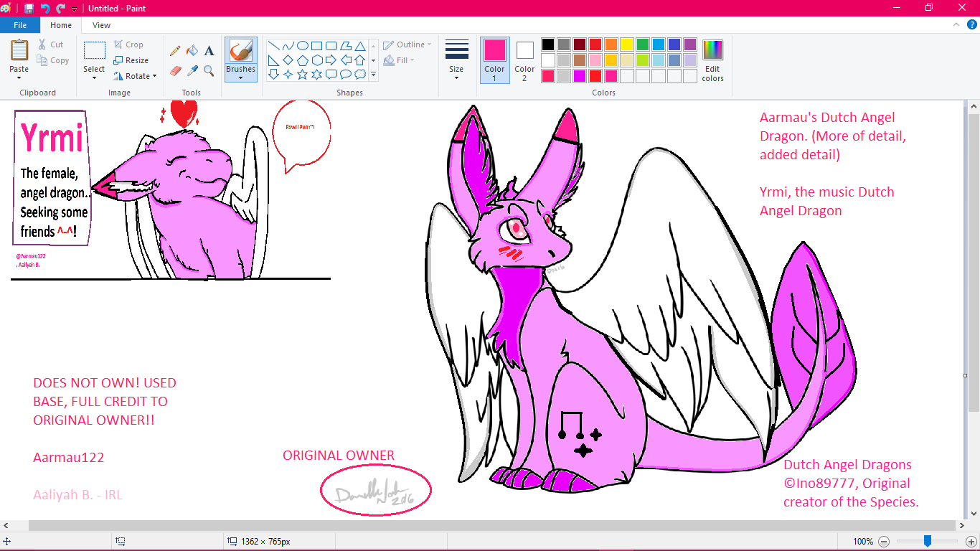Screen dimensions: 980x551
Task: Choose the Text tool
Action: pos(209,51)
